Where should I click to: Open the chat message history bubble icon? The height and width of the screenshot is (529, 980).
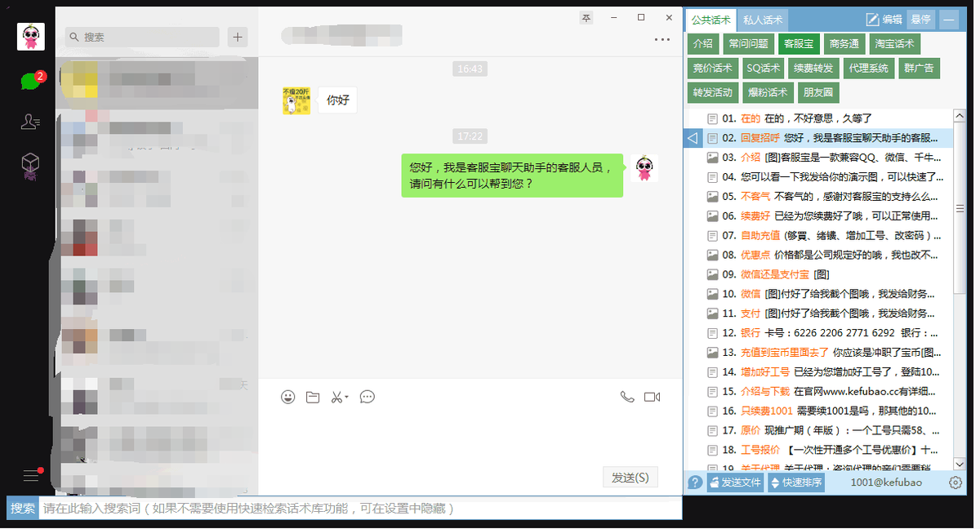tap(367, 397)
